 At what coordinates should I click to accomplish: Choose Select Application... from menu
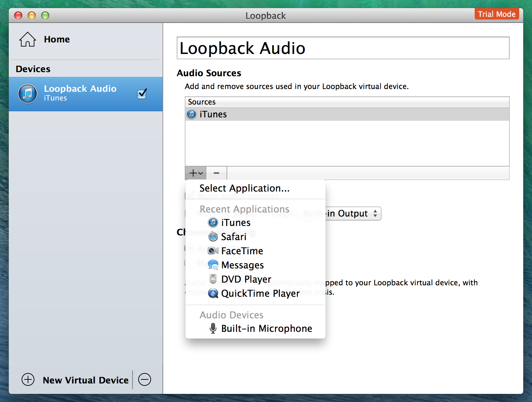click(256, 188)
